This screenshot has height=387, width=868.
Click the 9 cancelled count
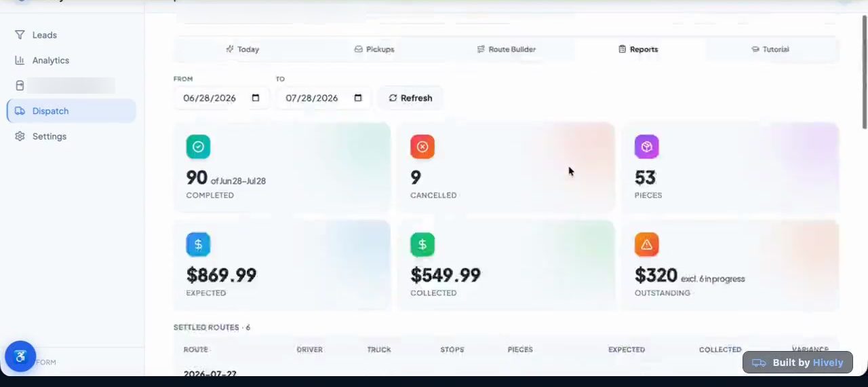pos(416,177)
